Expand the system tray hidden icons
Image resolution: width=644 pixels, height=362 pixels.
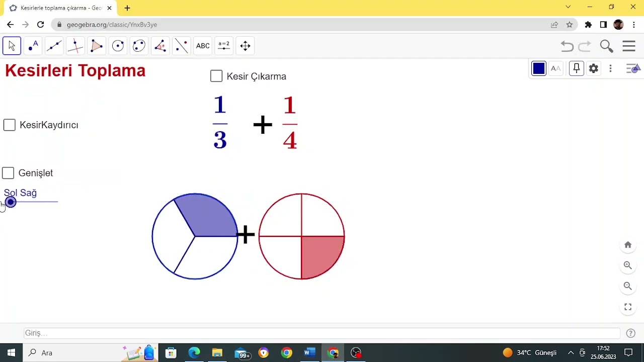pos(571,352)
